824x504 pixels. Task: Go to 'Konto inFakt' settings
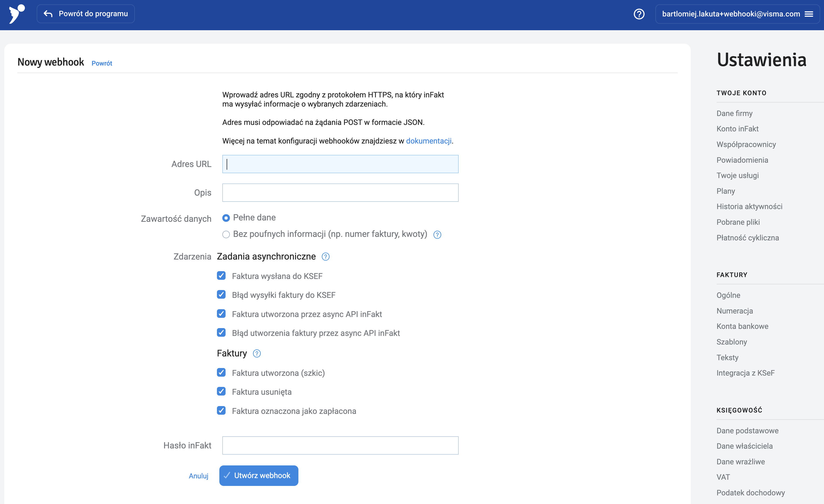(737, 129)
